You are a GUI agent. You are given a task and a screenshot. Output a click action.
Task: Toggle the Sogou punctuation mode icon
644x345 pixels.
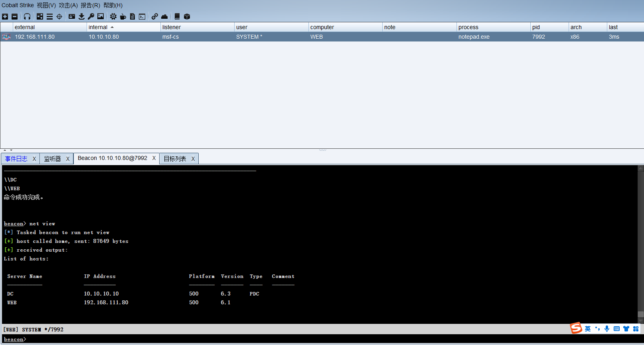597,329
